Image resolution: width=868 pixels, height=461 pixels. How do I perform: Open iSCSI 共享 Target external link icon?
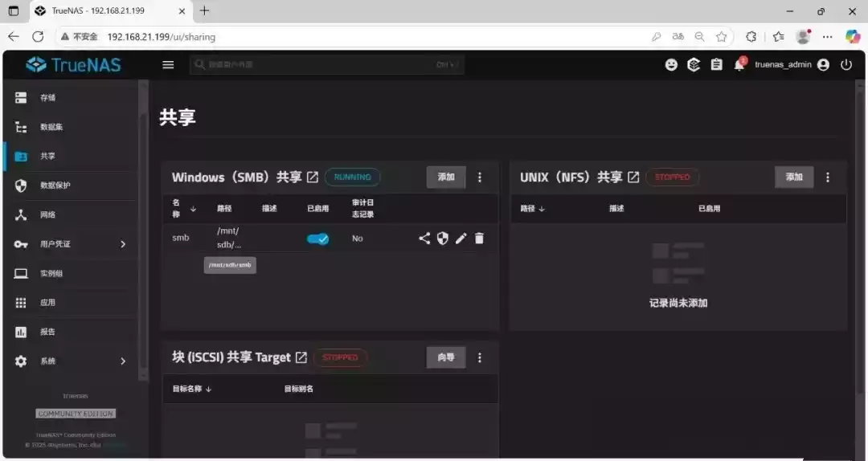point(301,357)
